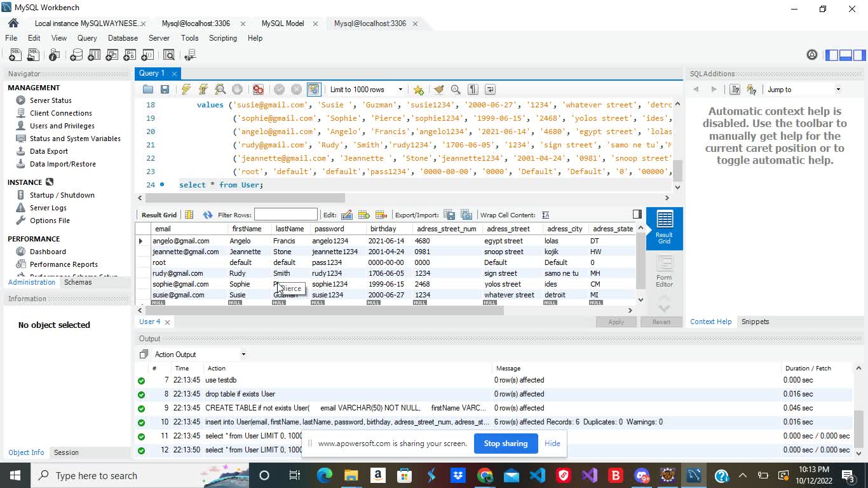Click the result grid horizontal scrollbar
The height and width of the screenshot is (488, 868).
coord(324,311)
